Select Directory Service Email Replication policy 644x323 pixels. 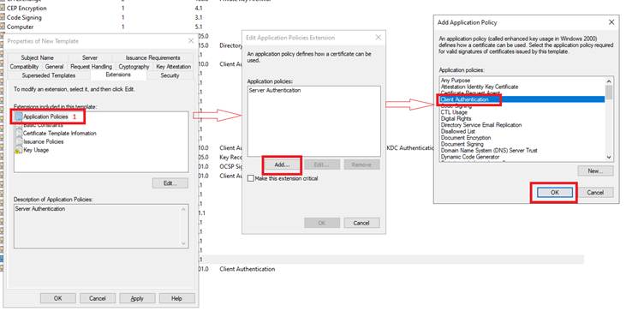coord(481,125)
